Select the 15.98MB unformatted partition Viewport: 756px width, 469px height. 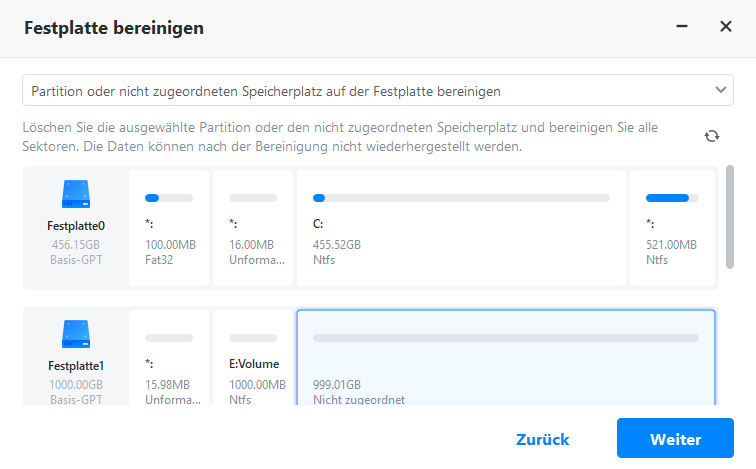[x=169, y=362]
